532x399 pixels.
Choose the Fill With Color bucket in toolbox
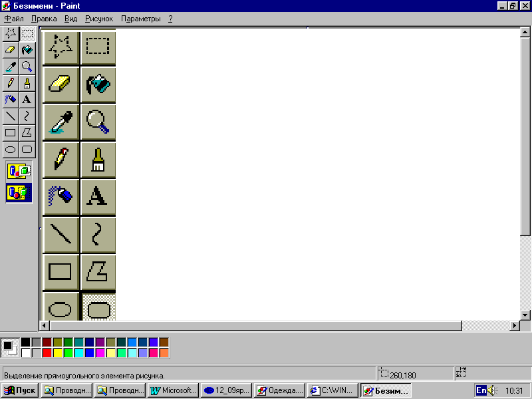tap(27, 50)
